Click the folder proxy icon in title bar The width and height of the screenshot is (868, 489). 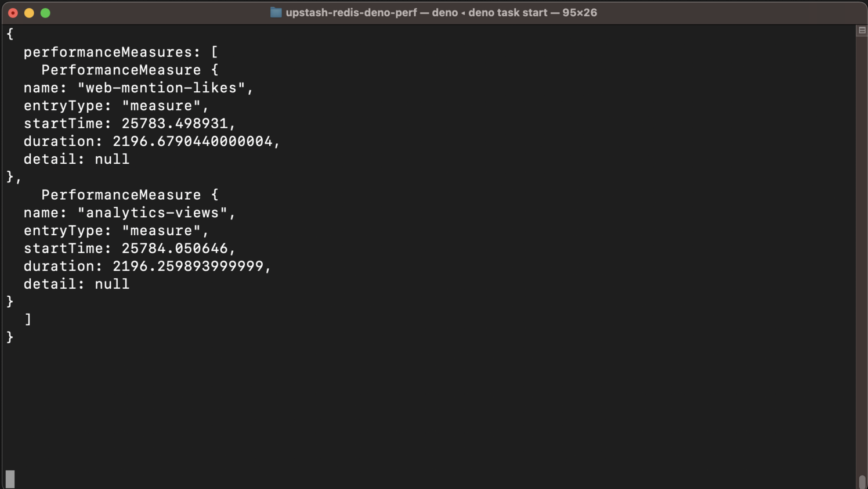click(276, 12)
